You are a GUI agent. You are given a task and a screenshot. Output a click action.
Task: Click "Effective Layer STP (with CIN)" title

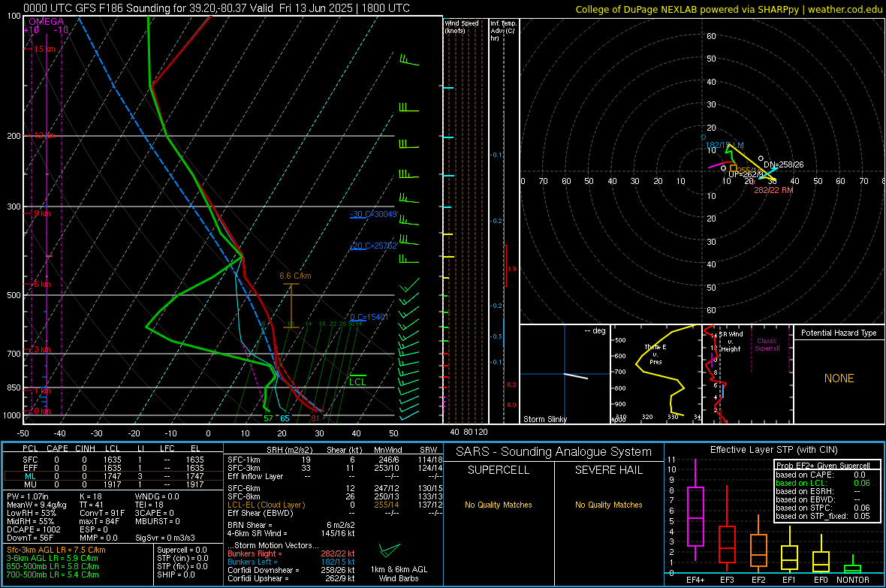click(773, 450)
